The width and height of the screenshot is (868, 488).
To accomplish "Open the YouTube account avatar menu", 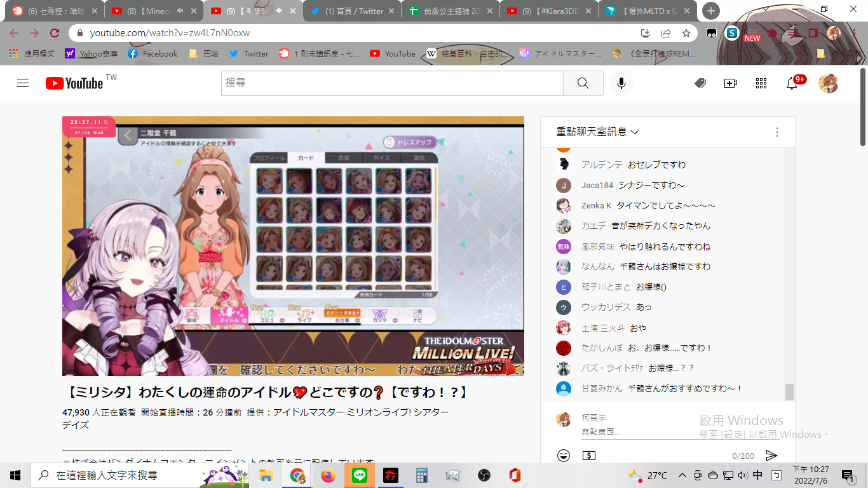I will coord(828,83).
